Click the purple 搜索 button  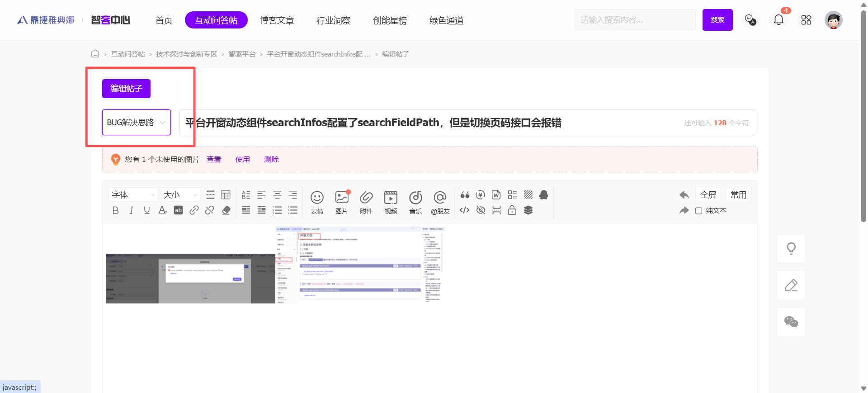[717, 20]
